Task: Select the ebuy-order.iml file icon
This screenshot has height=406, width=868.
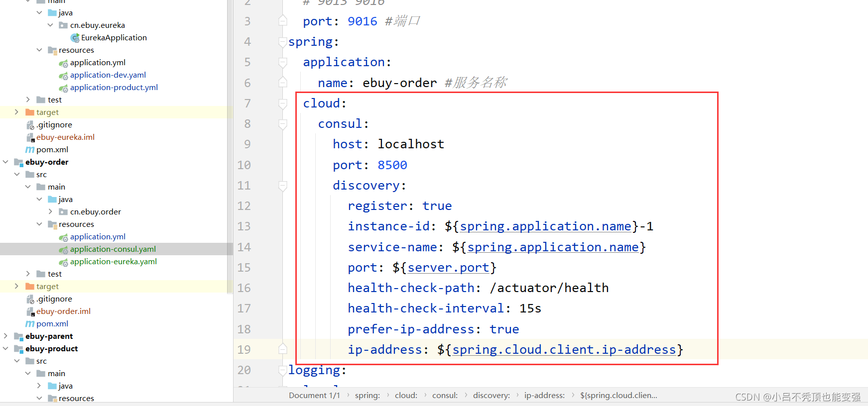Action: coord(30,311)
